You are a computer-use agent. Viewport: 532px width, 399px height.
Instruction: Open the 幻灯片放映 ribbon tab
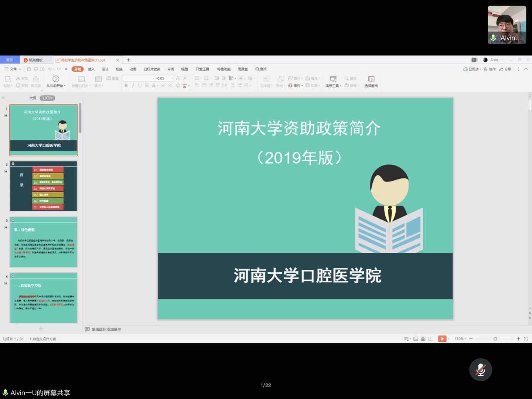tap(152, 69)
